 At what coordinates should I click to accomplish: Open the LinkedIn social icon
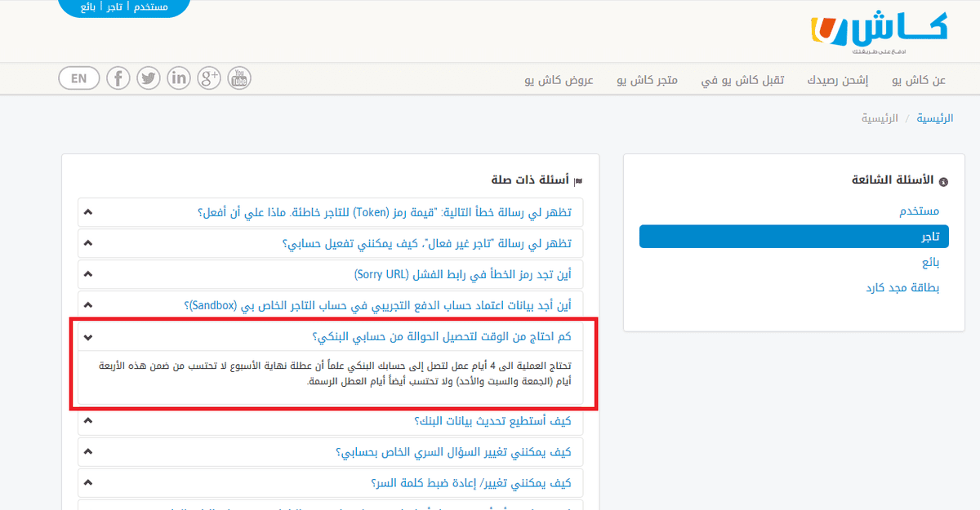[179, 78]
